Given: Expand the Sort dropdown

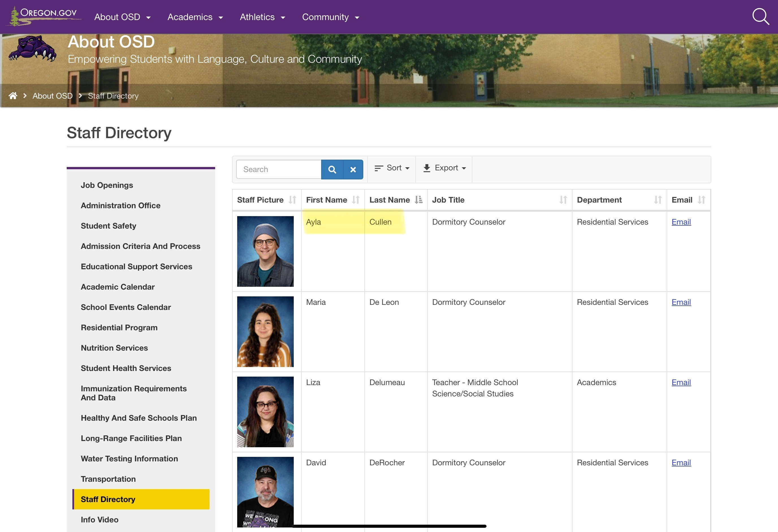Looking at the screenshot, I should click(392, 168).
